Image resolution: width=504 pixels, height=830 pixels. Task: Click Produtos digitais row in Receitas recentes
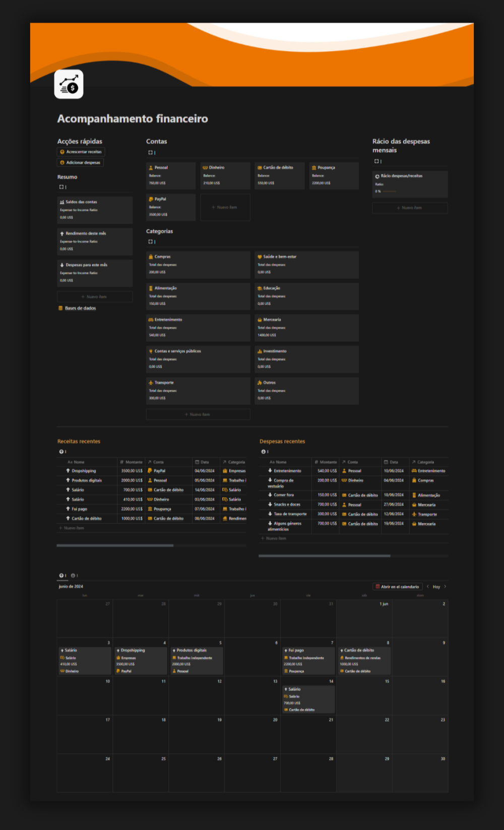(152, 480)
